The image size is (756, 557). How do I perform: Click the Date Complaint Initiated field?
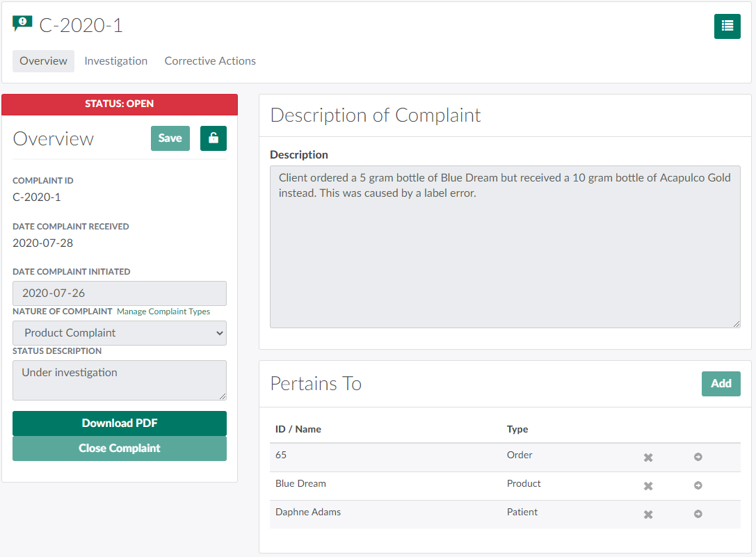point(120,293)
